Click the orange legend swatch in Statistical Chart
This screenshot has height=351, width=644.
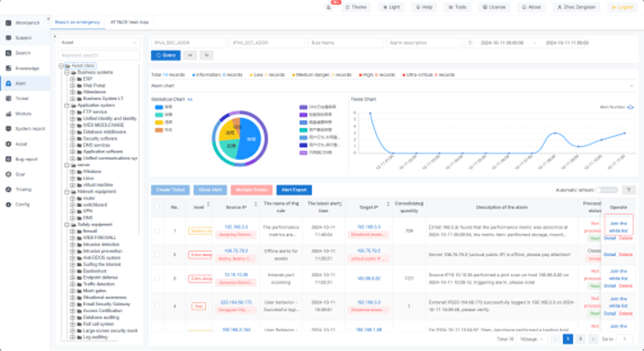[159, 130]
